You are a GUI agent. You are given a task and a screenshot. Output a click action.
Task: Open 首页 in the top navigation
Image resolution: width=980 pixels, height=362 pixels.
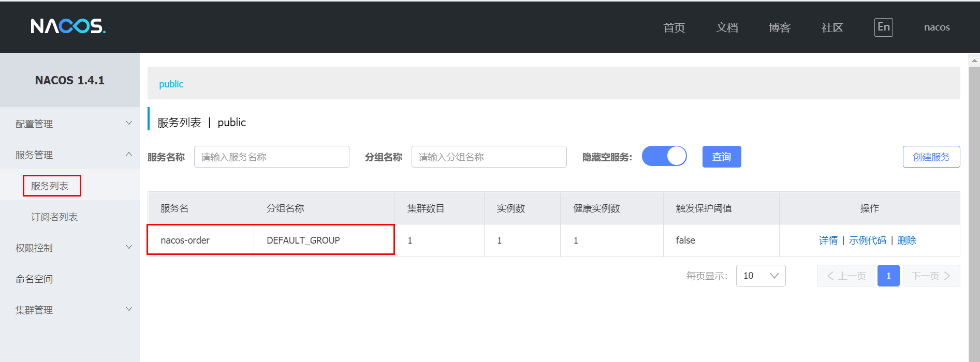(674, 27)
